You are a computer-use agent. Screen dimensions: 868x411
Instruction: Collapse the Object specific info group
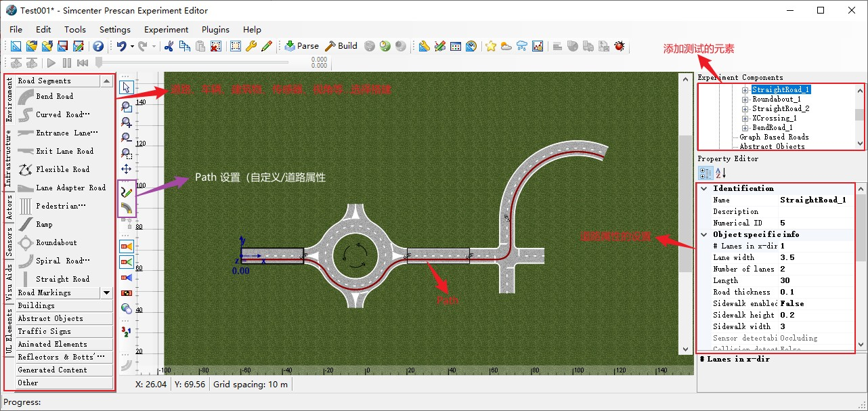coord(704,234)
